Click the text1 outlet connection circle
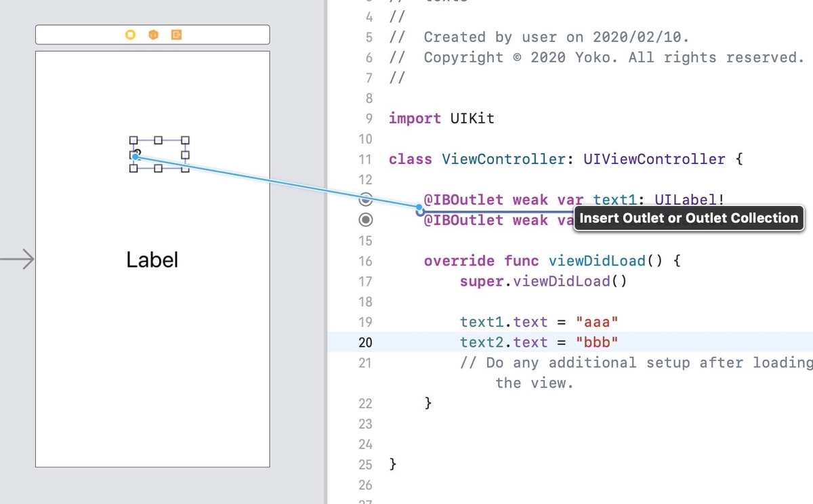Image resolution: width=813 pixels, height=504 pixels. tap(366, 199)
